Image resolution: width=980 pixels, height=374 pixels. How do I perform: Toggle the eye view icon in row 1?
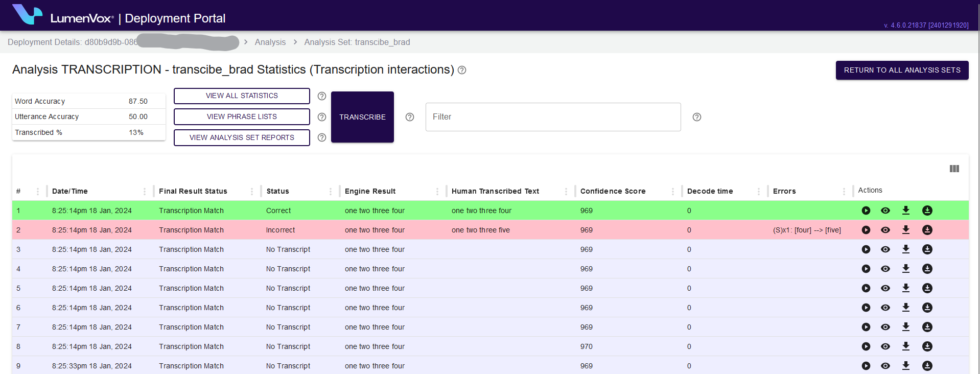point(885,211)
